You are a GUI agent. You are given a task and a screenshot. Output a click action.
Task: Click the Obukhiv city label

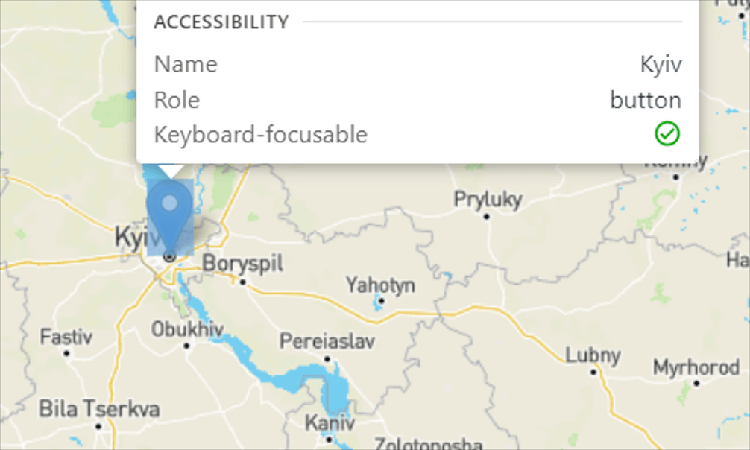point(185,328)
